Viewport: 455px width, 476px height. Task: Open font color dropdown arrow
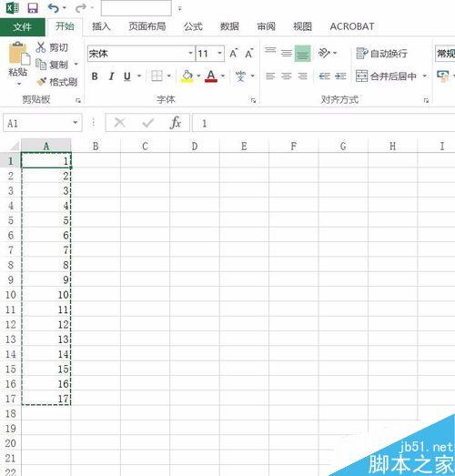pyautogui.click(x=223, y=76)
